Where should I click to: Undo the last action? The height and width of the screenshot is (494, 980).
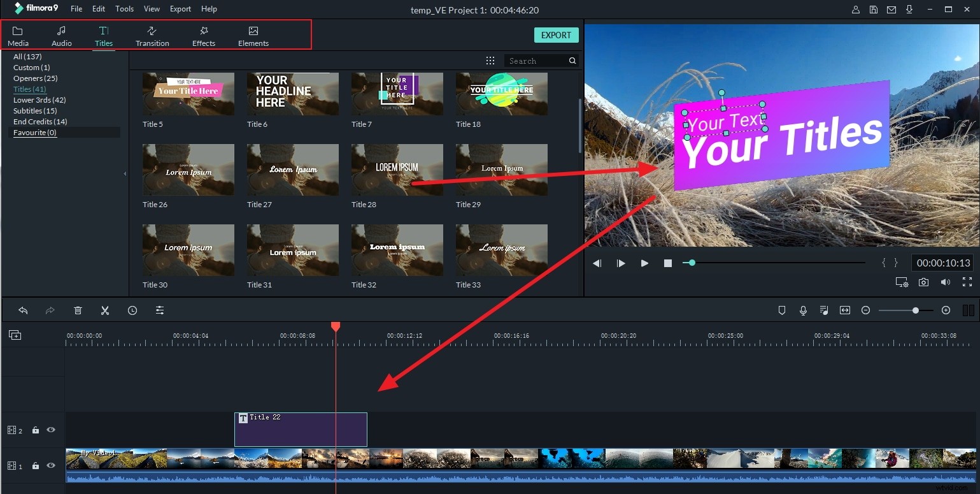pos(24,310)
